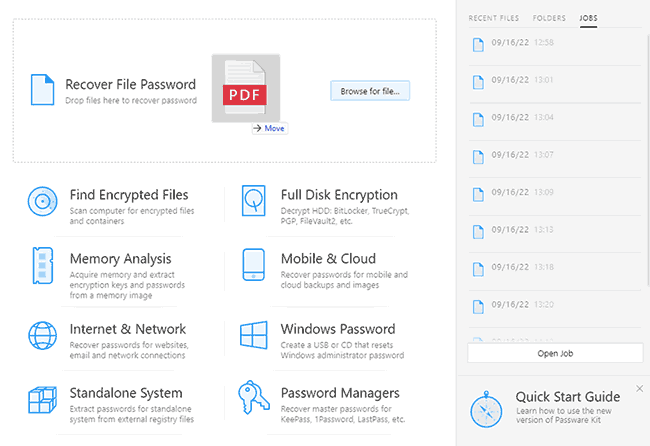Click the Full Disk Encryption drive icon
650x446 pixels.
click(x=254, y=201)
